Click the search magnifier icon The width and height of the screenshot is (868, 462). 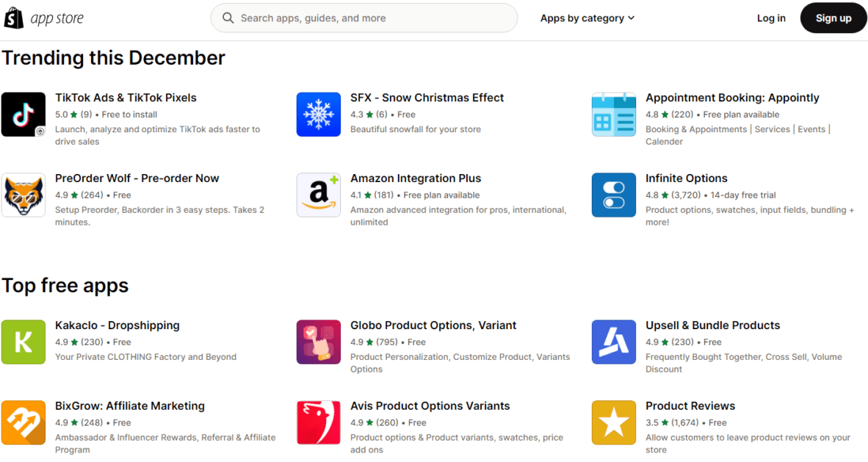click(228, 18)
